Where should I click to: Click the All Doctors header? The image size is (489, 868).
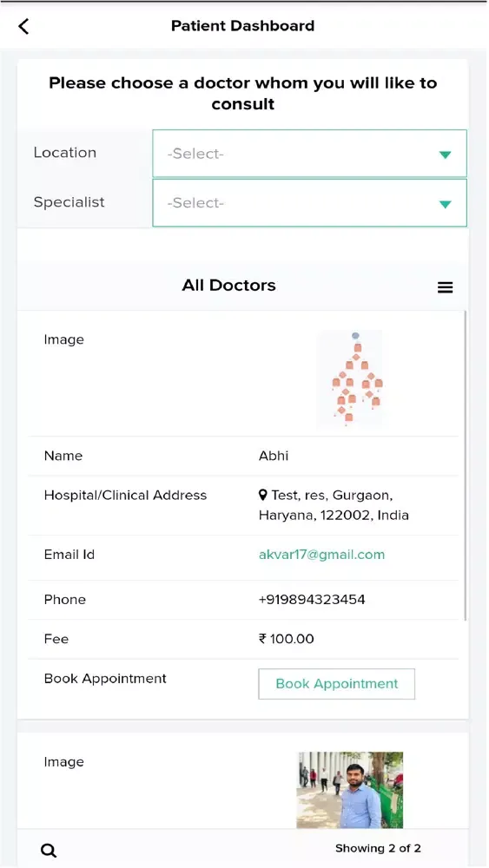(228, 286)
